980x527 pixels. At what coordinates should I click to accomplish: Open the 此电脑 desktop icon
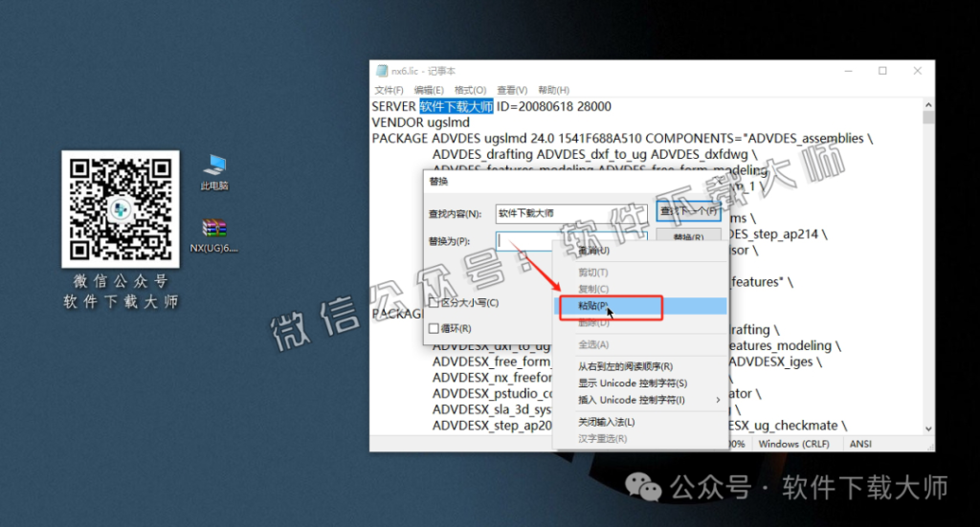(x=214, y=172)
